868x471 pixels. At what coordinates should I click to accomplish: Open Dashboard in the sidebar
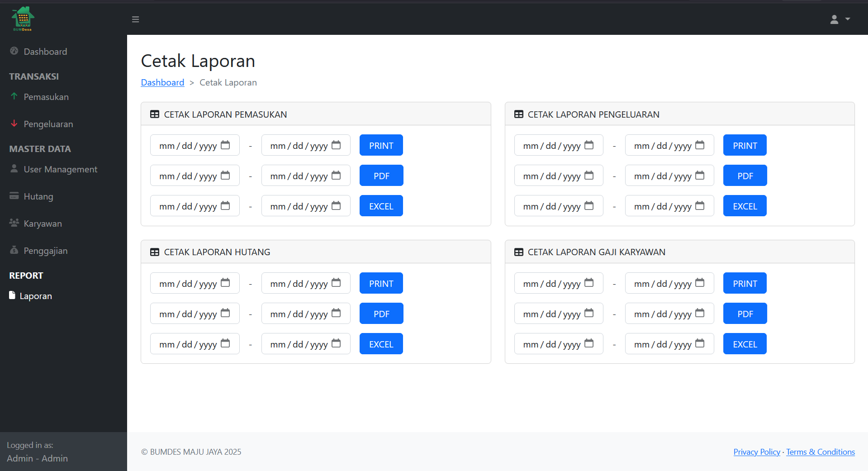[38, 52]
